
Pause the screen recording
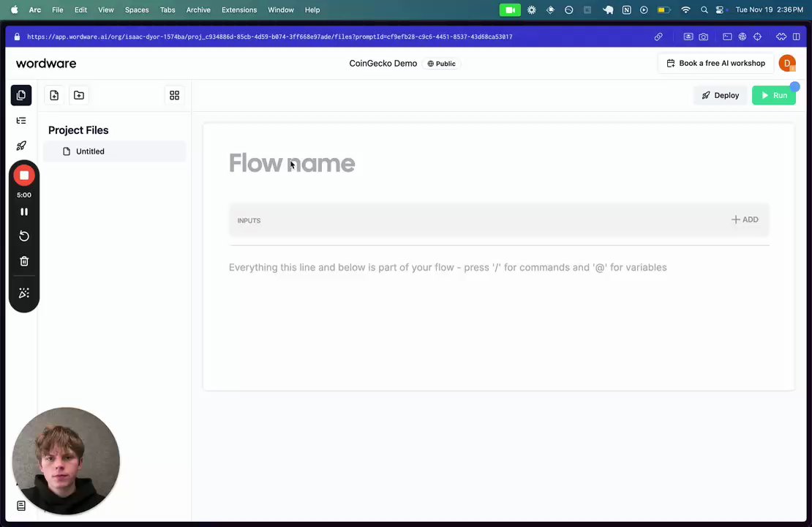click(24, 212)
